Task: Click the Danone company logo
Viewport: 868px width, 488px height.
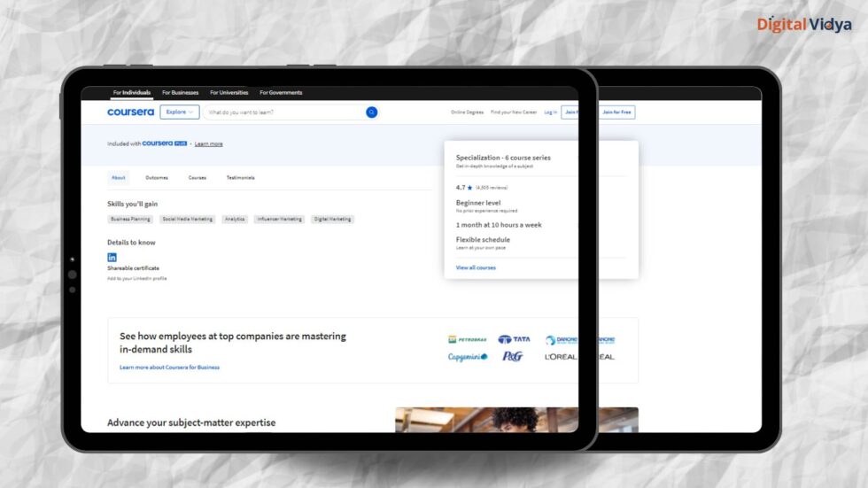Action: pos(561,340)
